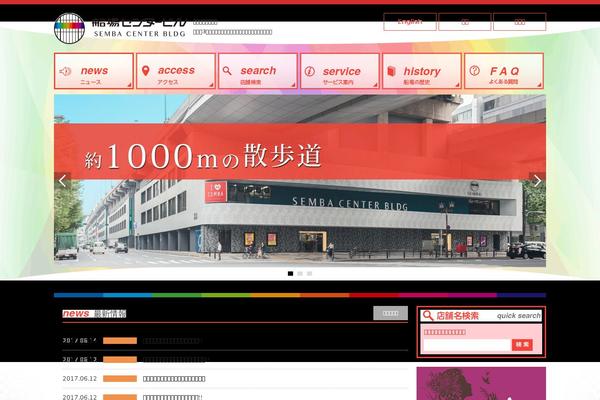Click the question mark icon on FAQ tile

click(474, 70)
